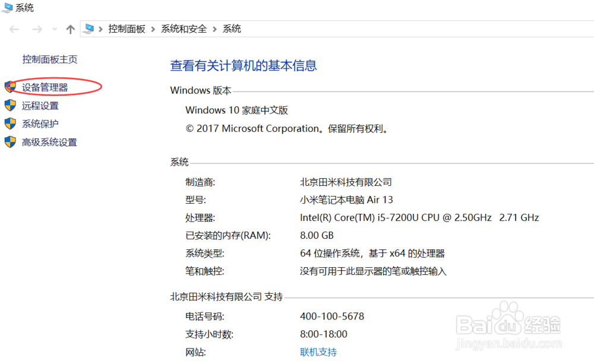Click RAM value 8.00 GB
Viewport: 594px width, 364px height.
pos(317,236)
